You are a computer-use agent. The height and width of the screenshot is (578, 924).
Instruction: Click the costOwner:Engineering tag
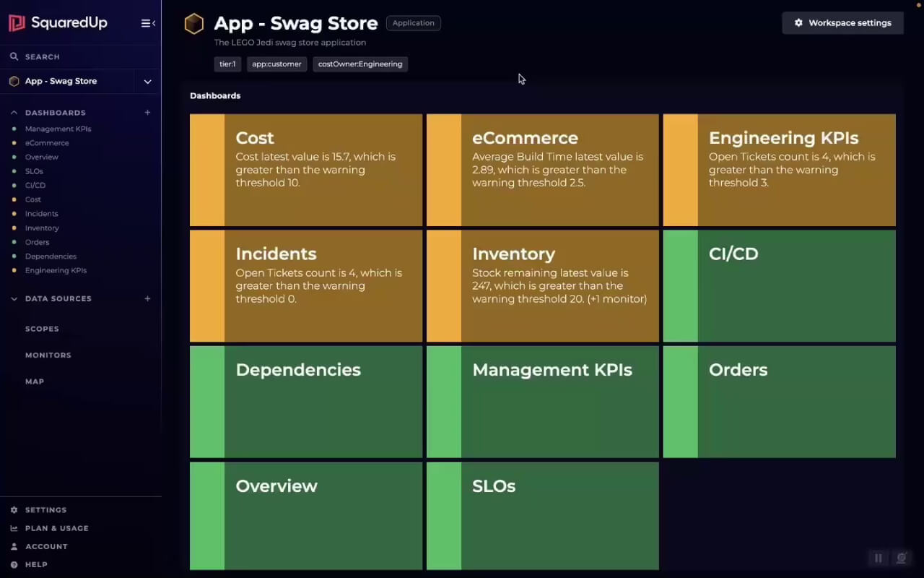click(x=360, y=64)
